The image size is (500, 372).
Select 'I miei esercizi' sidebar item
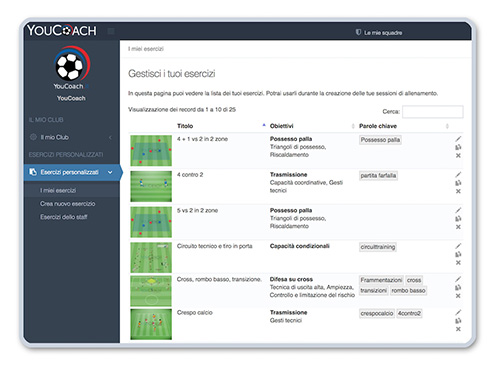pyautogui.click(x=58, y=190)
